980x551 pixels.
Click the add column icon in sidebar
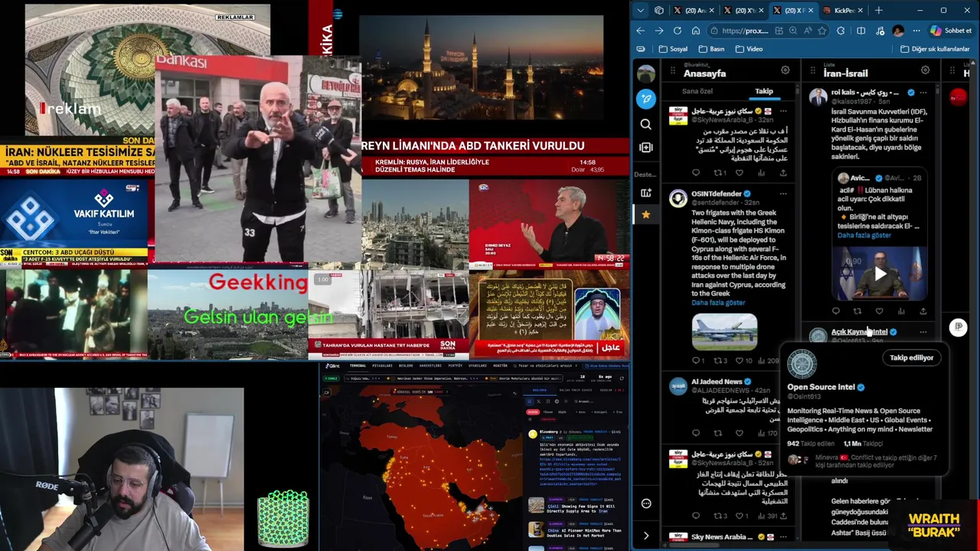point(646,148)
